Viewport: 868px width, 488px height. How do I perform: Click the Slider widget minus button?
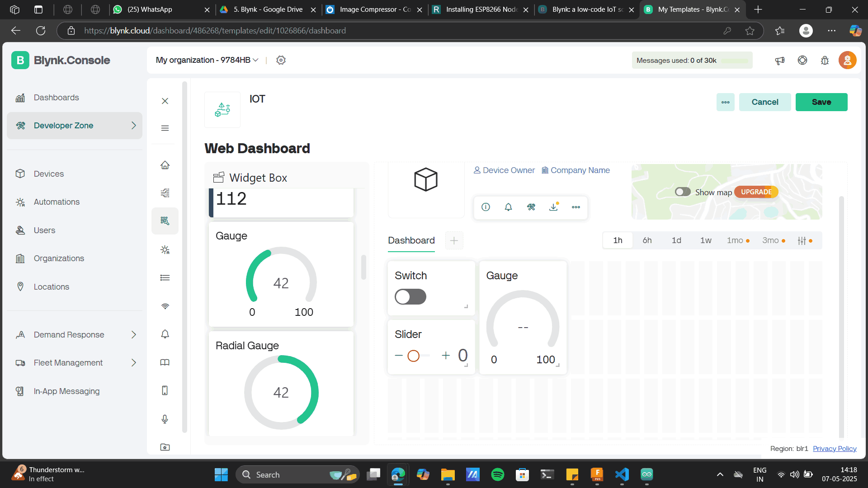(399, 356)
